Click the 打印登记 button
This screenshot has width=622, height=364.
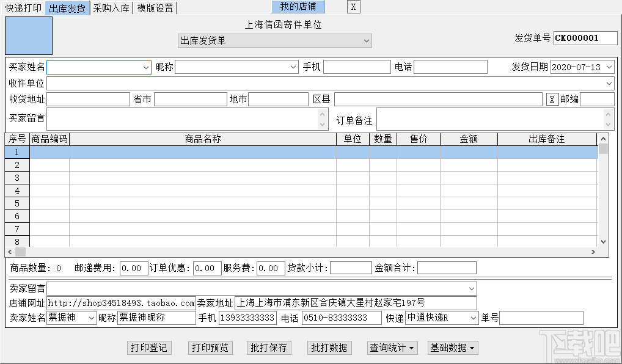pos(149,347)
